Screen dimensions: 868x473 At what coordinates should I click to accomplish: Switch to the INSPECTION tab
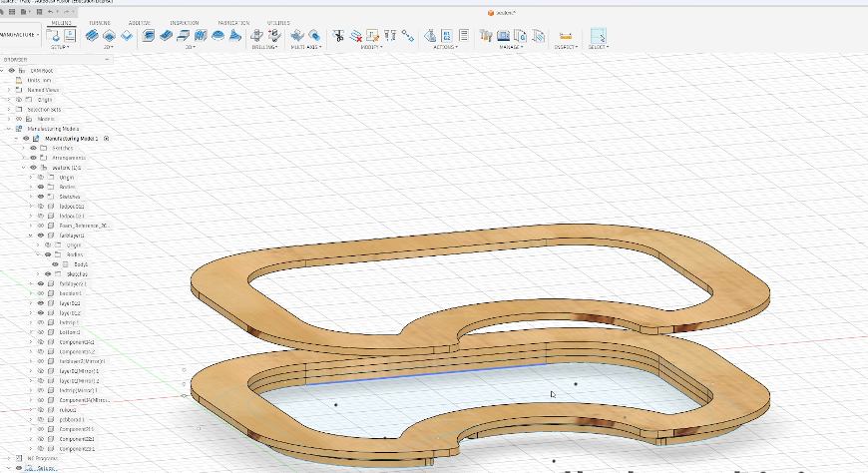click(185, 23)
